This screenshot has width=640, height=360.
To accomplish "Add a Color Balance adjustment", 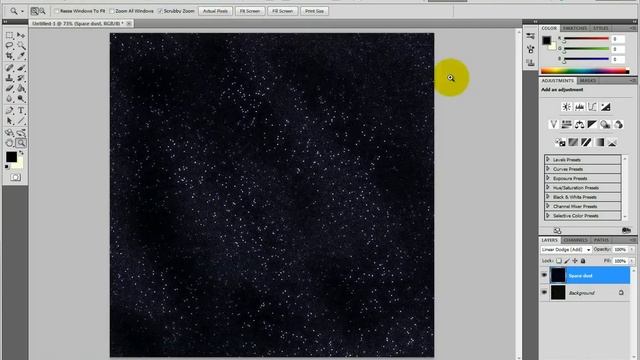I will point(579,124).
